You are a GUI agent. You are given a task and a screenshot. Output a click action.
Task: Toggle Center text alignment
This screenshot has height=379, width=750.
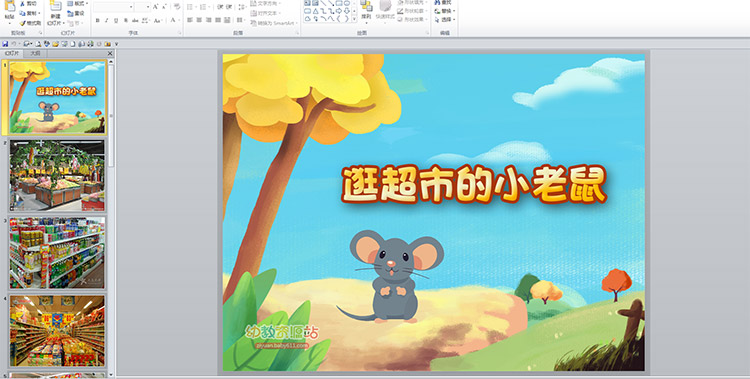point(199,20)
